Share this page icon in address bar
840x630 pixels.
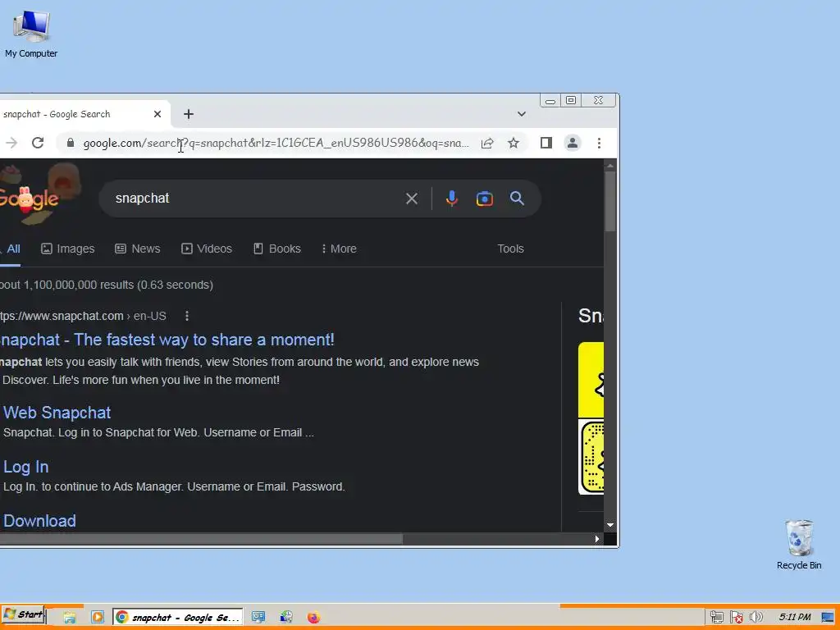tap(487, 143)
